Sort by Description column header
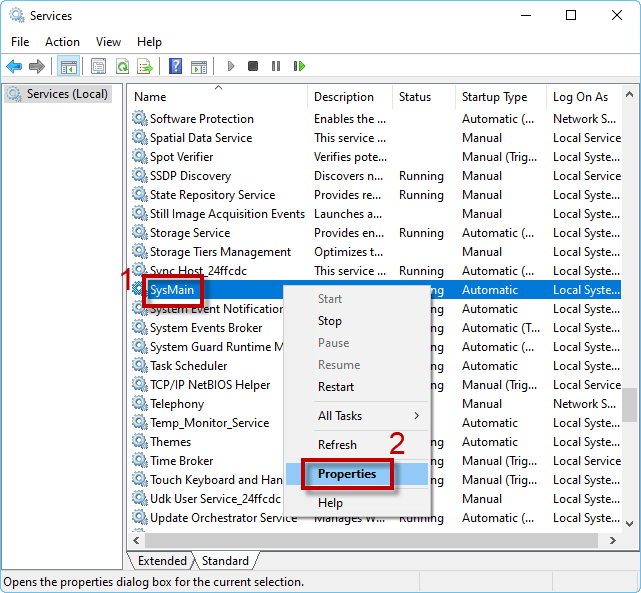 pos(350,97)
